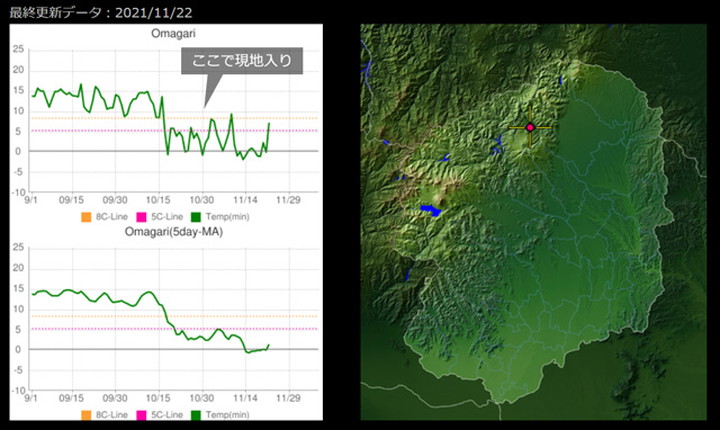Click the 10/15 axis label on Omagari chart
Viewport: 720px width, 430px height.
pos(158,200)
